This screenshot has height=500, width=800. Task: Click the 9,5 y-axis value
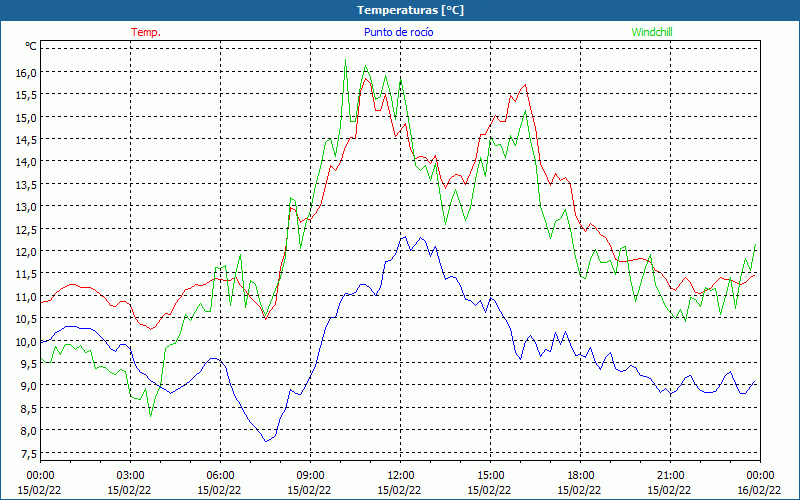tap(29, 364)
